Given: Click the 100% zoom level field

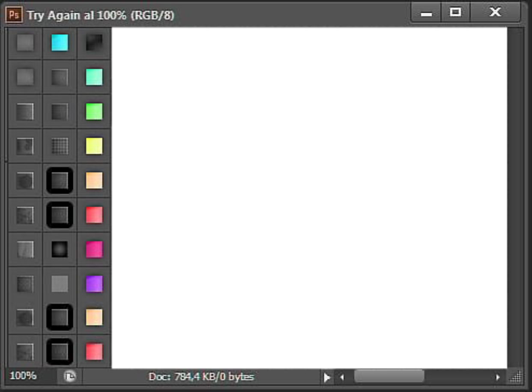Looking at the screenshot, I should [24, 376].
